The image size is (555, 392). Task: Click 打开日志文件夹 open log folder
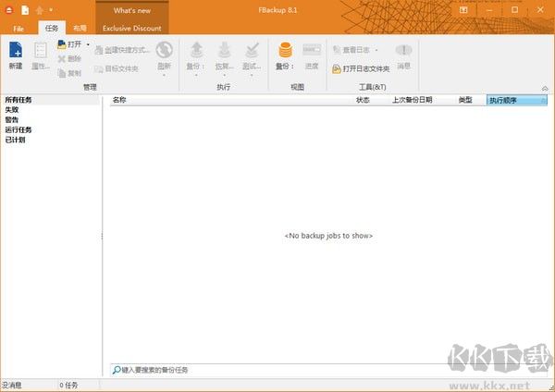tap(361, 69)
